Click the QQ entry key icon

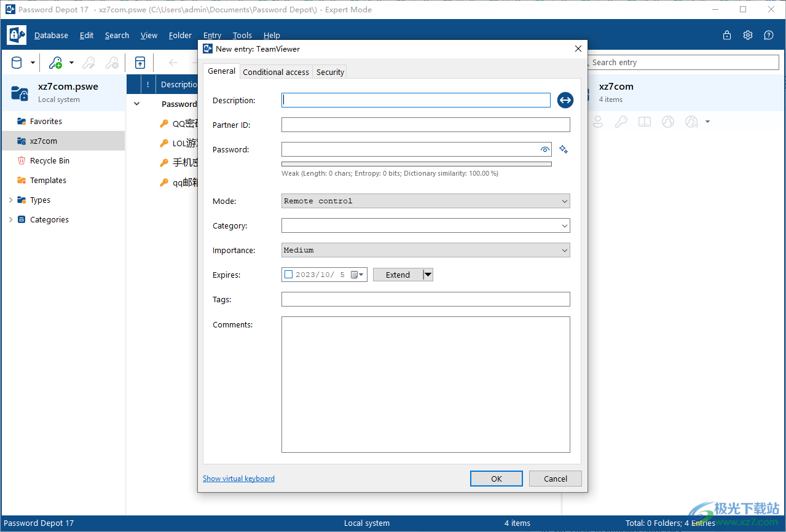point(164,123)
